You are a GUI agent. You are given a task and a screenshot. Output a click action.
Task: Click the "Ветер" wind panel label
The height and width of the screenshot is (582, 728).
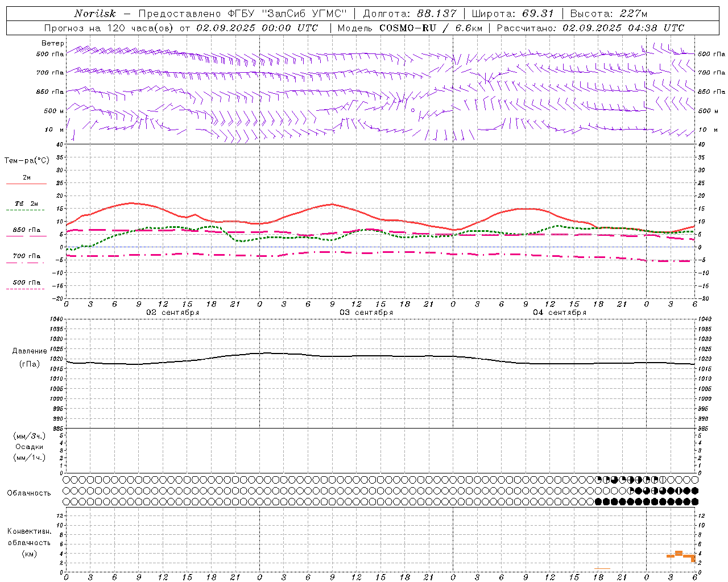pyautogui.click(x=52, y=43)
